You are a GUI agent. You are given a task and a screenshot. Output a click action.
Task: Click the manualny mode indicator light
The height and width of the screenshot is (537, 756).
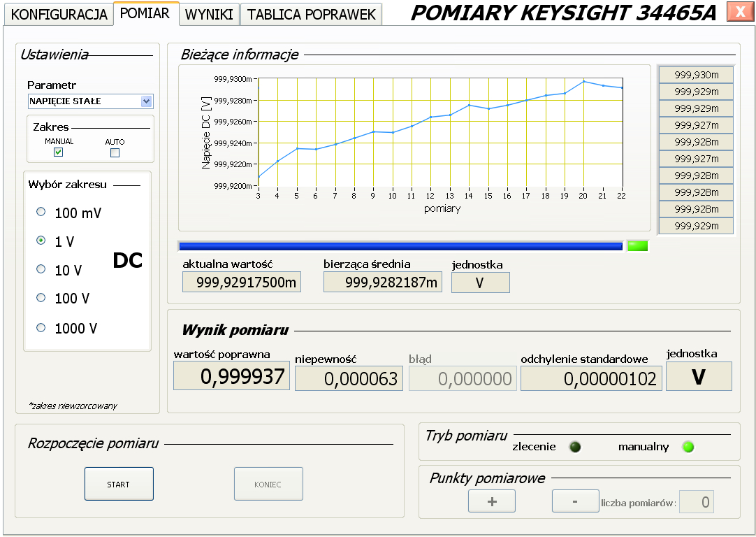pyautogui.click(x=688, y=447)
